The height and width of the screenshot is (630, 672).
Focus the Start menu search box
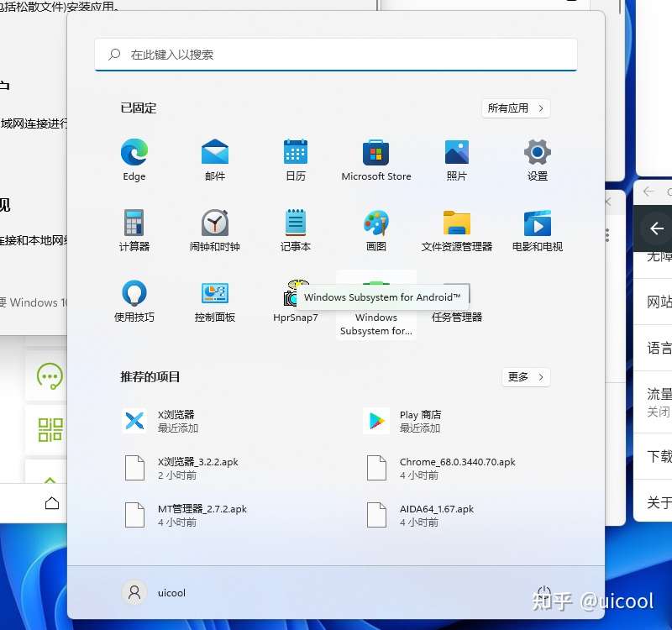335,55
